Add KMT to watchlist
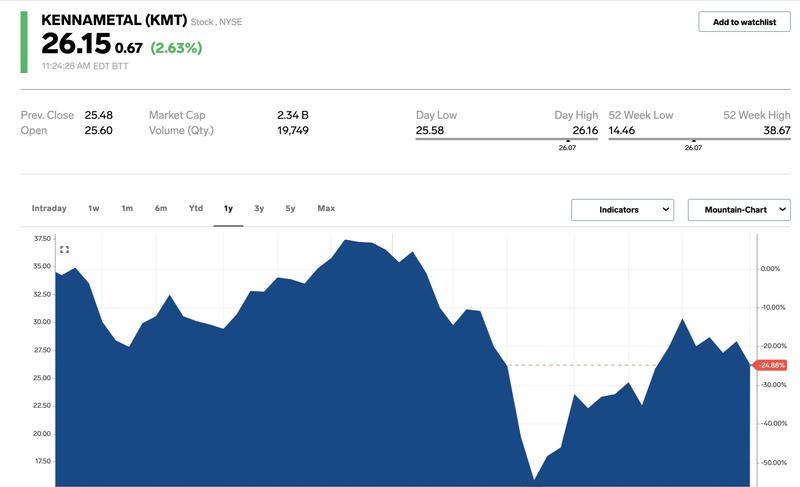The image size is (800, 487). coord(744,22)
